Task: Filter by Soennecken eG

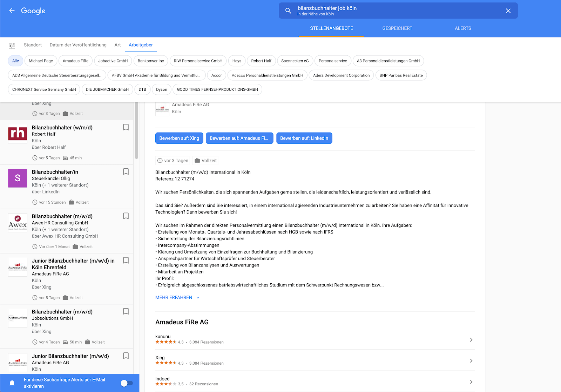Action: point(295,61)
